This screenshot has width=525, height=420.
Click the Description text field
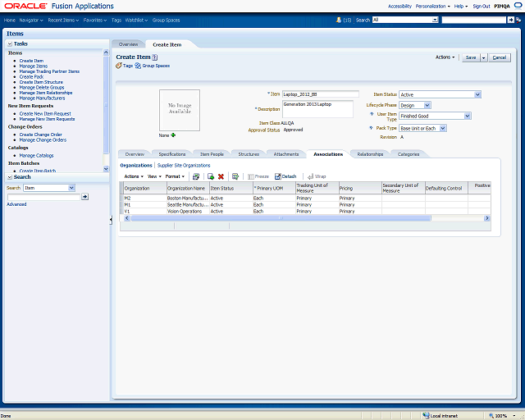317,108
